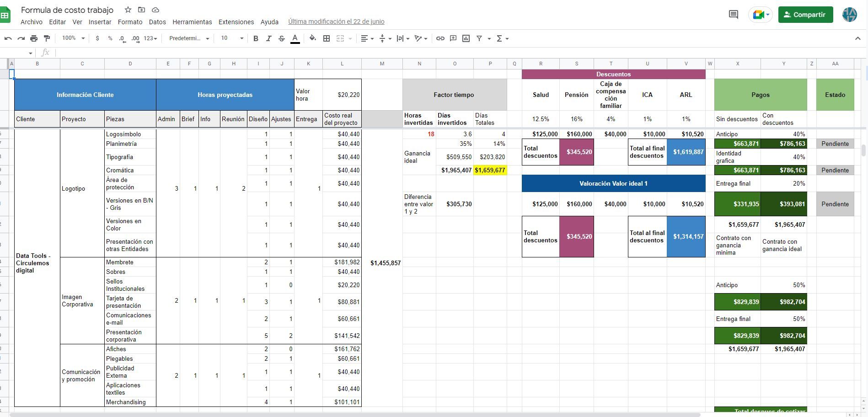Select the paint format tool
The width and height of the screenshot is (868, 417).
(47, 38)
